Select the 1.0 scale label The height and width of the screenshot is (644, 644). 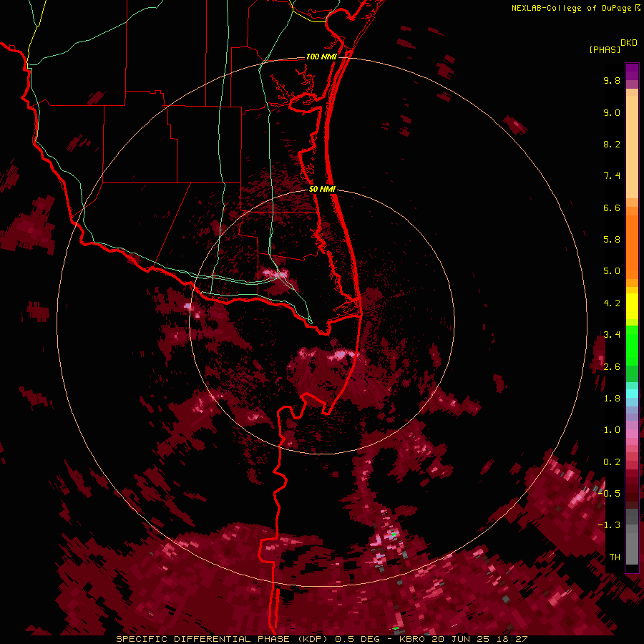[x=612, y=430]
